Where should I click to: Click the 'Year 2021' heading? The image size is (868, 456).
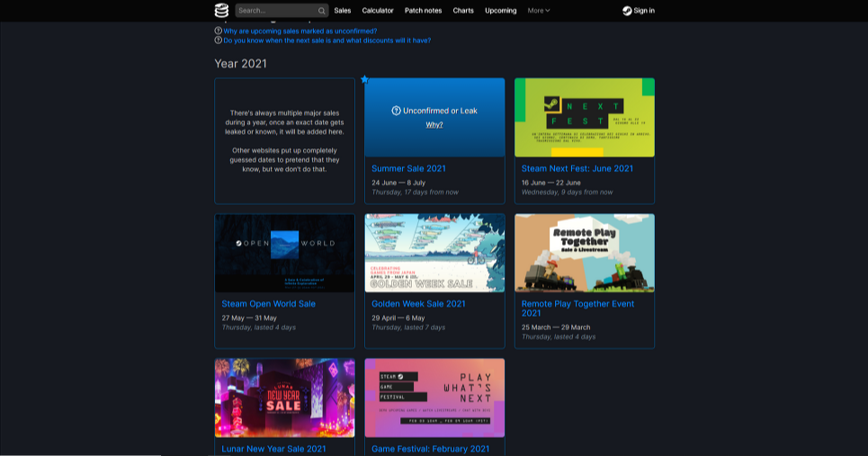tap(241, 64)
